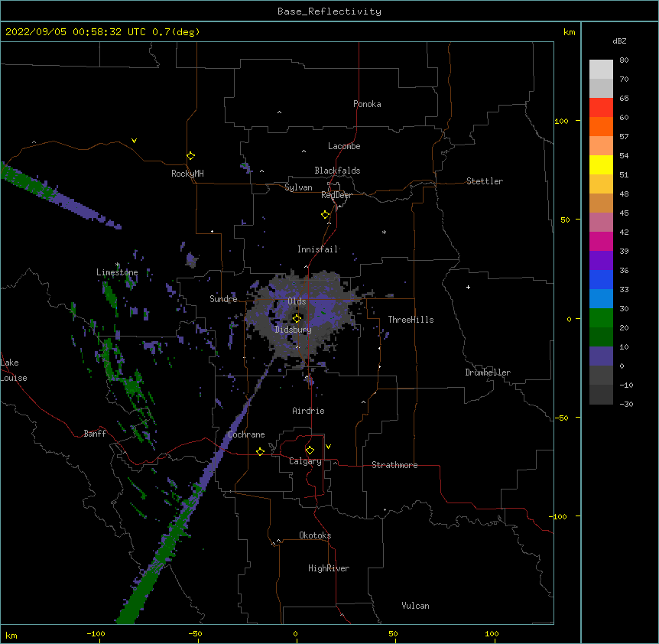Click the Ponoka city label
659x644 pixels.
click(x=367, y=104)
